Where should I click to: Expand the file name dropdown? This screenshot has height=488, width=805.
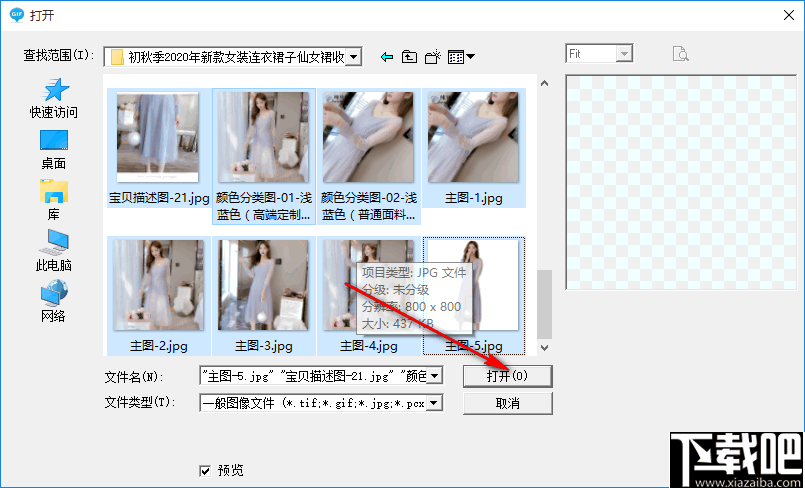point(434,377)
